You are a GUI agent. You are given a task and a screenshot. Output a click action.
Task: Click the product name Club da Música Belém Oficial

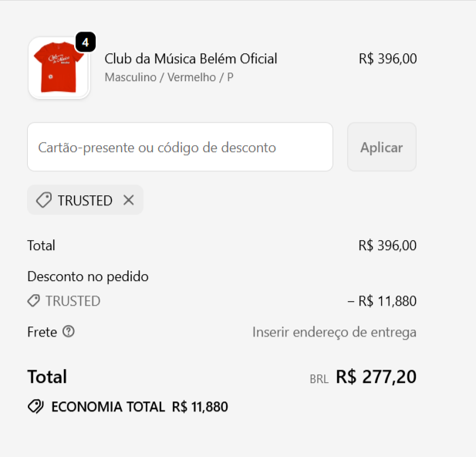(x=191, y=59)
